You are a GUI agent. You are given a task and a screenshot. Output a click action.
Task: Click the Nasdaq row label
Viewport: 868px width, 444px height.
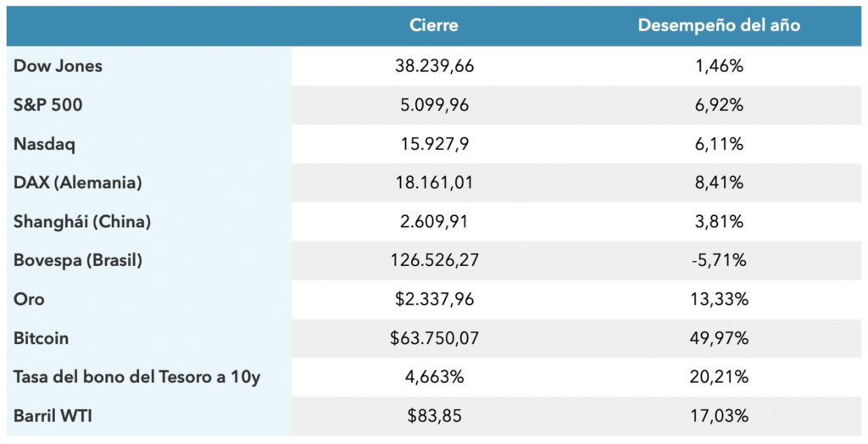44,144
